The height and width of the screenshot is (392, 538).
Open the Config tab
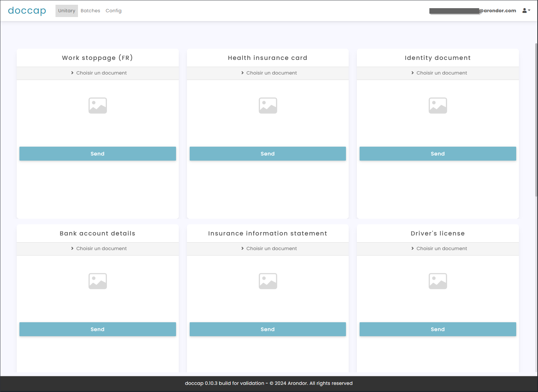[113, 11]
